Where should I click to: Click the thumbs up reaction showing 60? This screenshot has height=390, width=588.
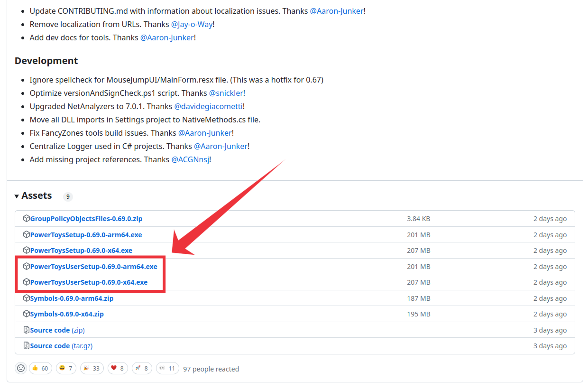tap(40, 368)
